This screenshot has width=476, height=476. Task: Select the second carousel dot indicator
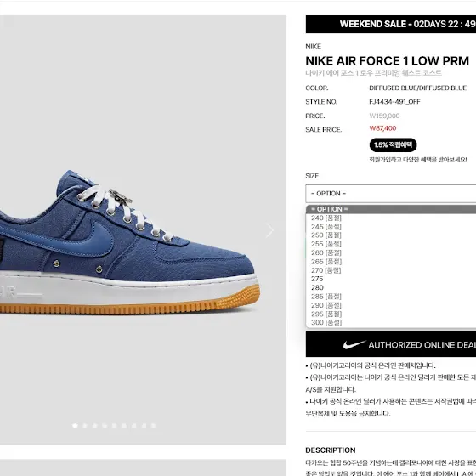pos(85,426)
